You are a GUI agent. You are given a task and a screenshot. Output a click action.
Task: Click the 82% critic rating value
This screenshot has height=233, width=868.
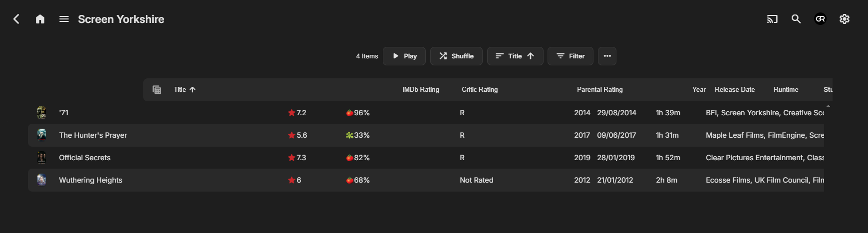[x=362, y=158]
